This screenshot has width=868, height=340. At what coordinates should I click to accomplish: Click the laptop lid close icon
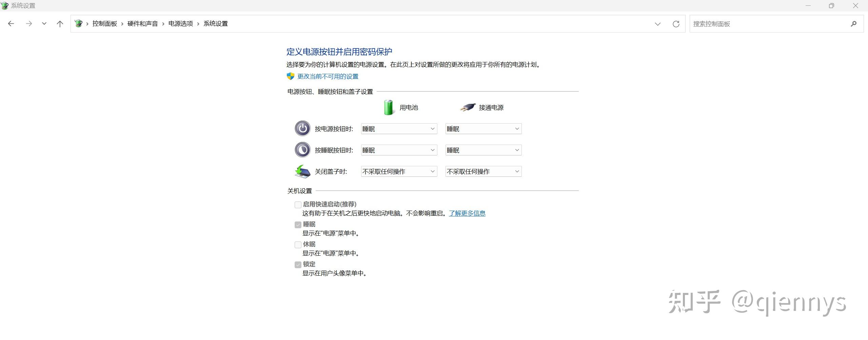pos(302,171)
